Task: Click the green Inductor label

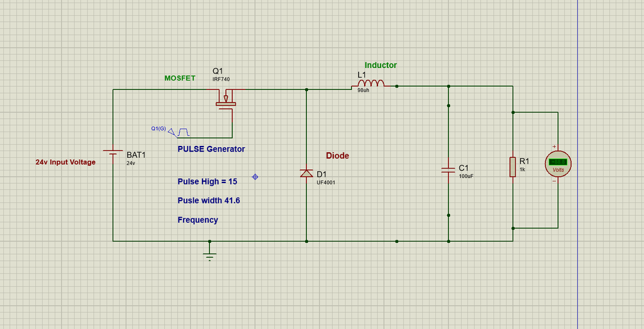Action: pos(380,65)
